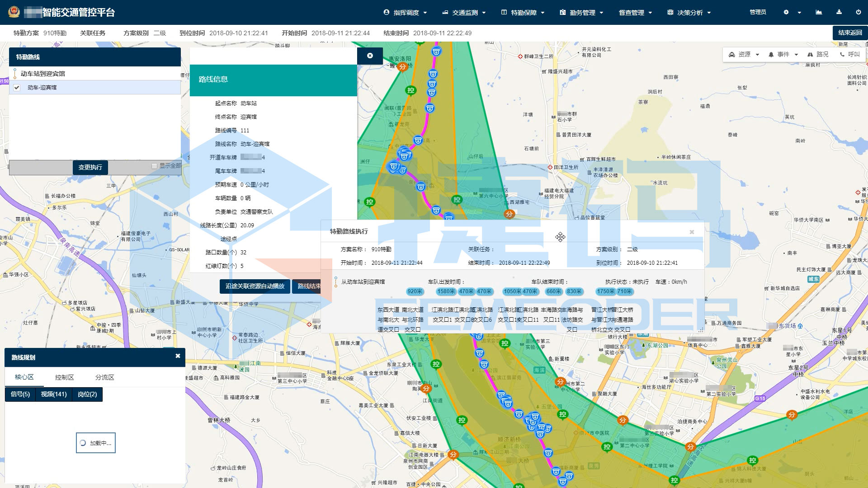Click the 920米 distance pill
The height and width of the screenshot is (488, 868).
(415, 291)
